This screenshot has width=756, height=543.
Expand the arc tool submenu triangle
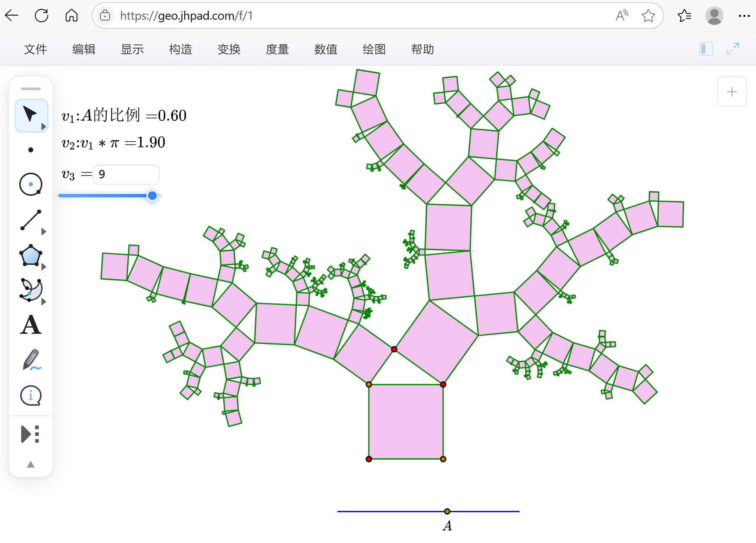[x=44, y=302]
